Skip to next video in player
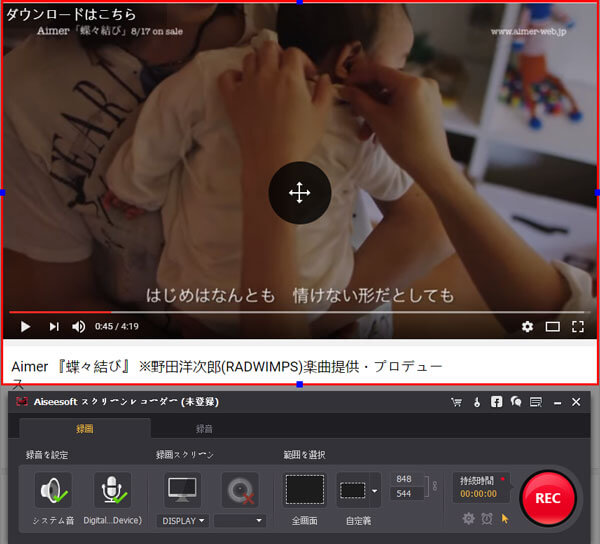The height and width of the screenshot is (544, 600). click(54, 327)
